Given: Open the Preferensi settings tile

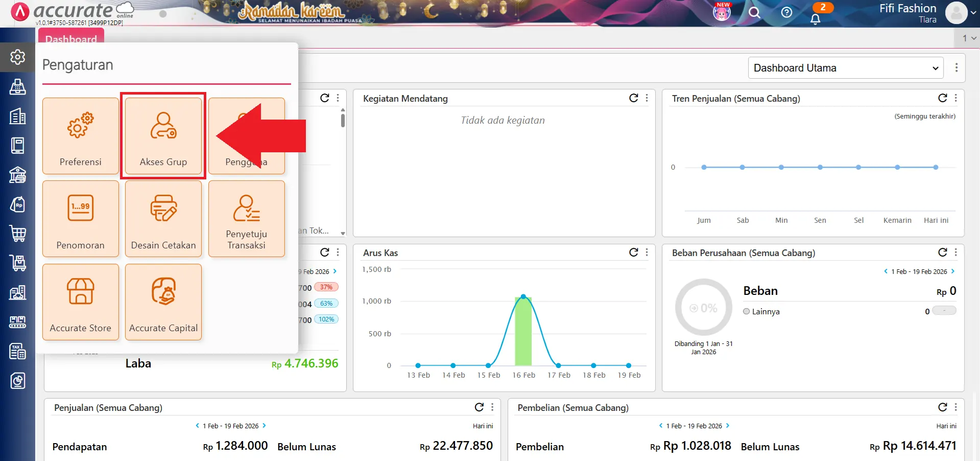Looking at the screenshot, I should 81,136.
